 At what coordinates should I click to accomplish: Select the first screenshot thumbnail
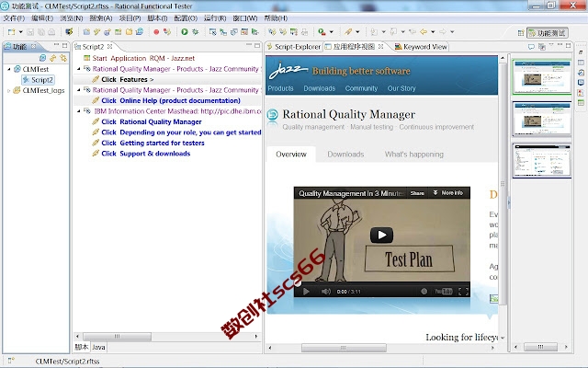point(542,77)
